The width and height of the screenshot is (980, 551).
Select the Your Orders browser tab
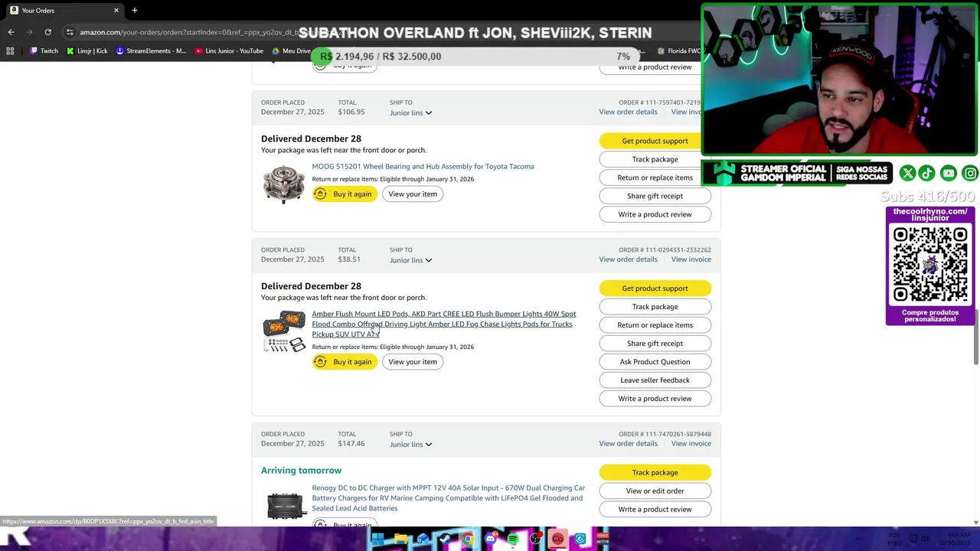coord(64,11)
